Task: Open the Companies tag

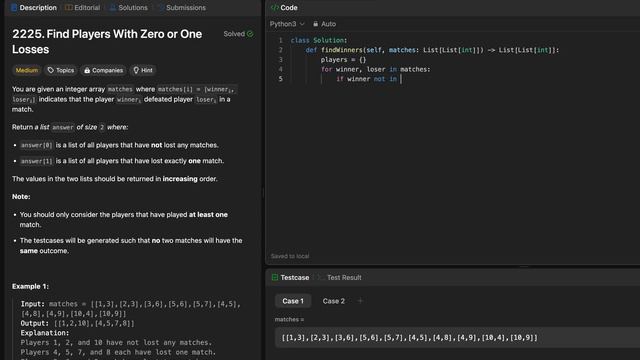Action: tap(103, 70)
